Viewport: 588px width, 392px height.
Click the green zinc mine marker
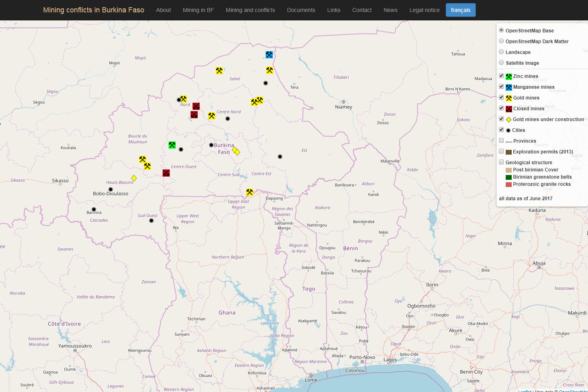pyautogui.click(x=172, y=145)
